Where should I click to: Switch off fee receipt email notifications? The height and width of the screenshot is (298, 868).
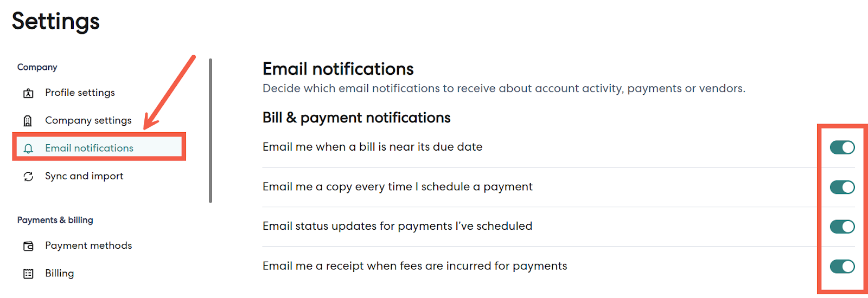click(842, 266)
